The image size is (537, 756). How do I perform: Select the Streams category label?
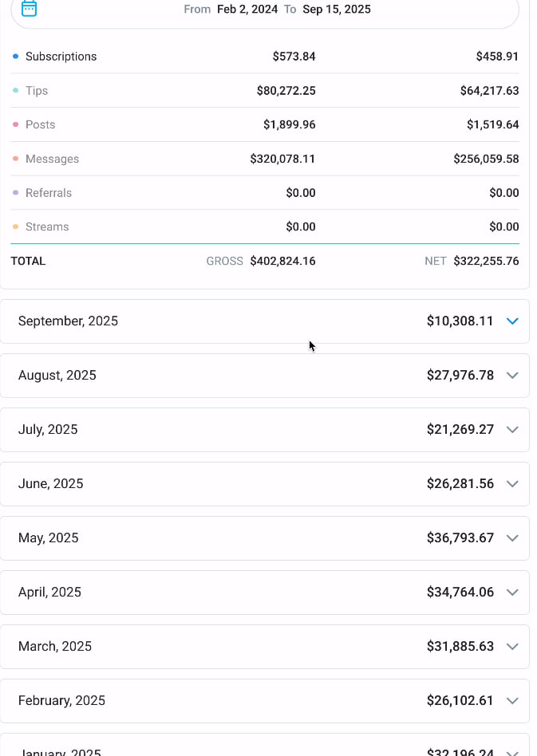(47, 227)
